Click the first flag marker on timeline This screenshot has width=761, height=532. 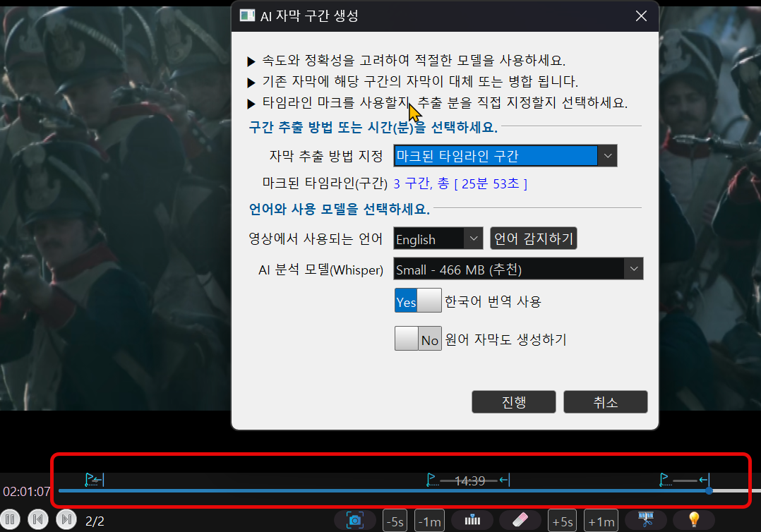[90, 480]
